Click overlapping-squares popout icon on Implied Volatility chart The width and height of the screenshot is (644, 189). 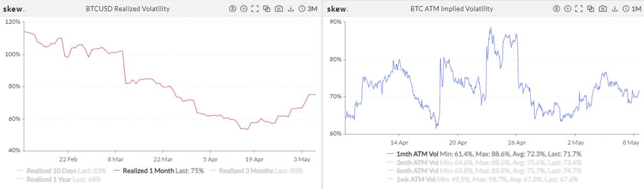point(591,9)
